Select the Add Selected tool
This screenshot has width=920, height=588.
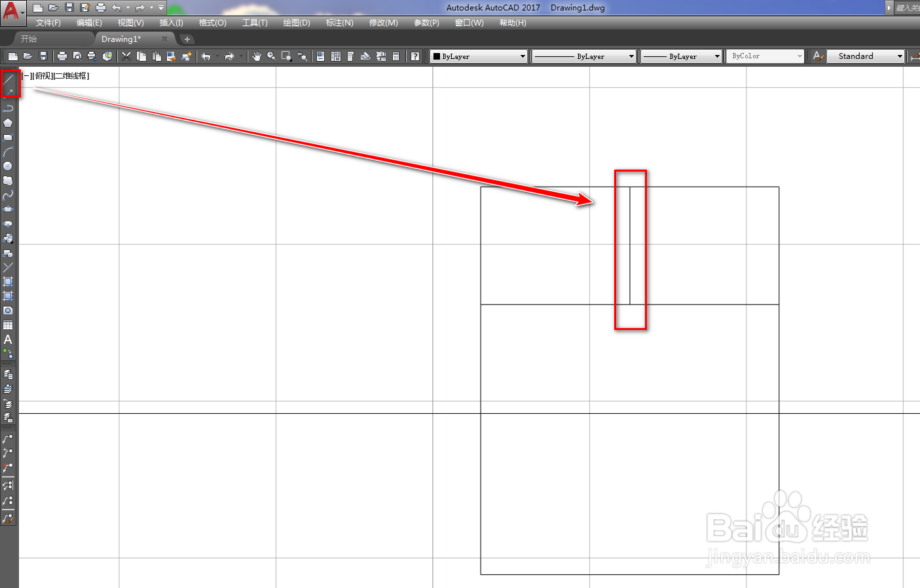click(8, 354)
